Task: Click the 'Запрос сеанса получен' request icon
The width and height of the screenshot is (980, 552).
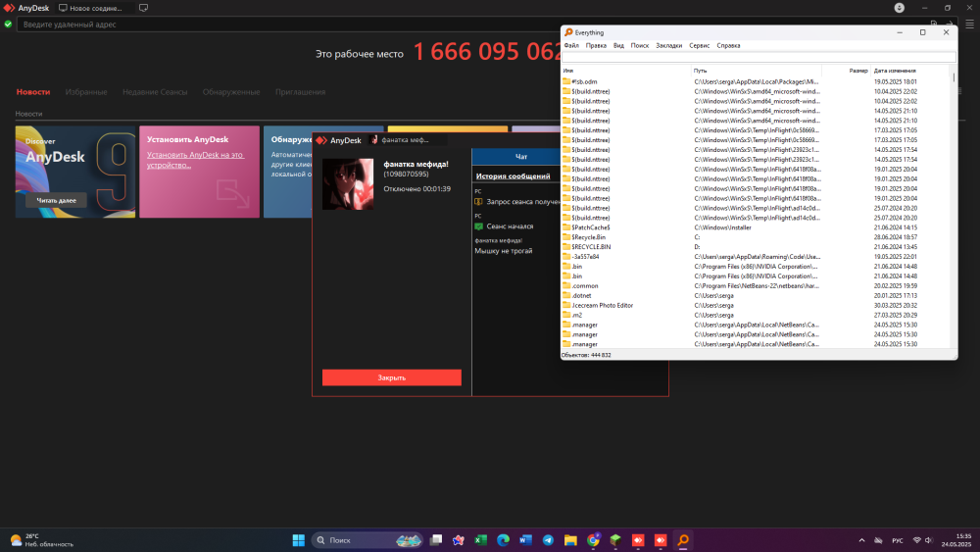Action: click(x=479, y=202)
